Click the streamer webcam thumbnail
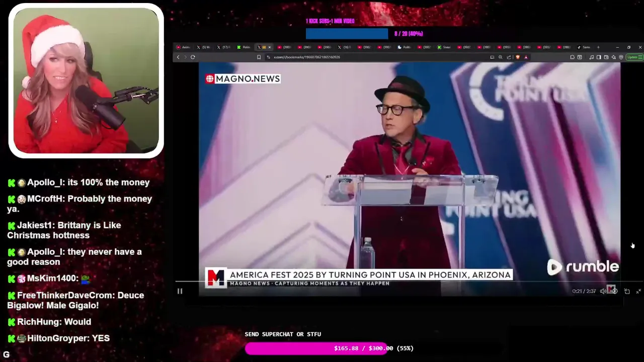 click(x=86, y=80)
